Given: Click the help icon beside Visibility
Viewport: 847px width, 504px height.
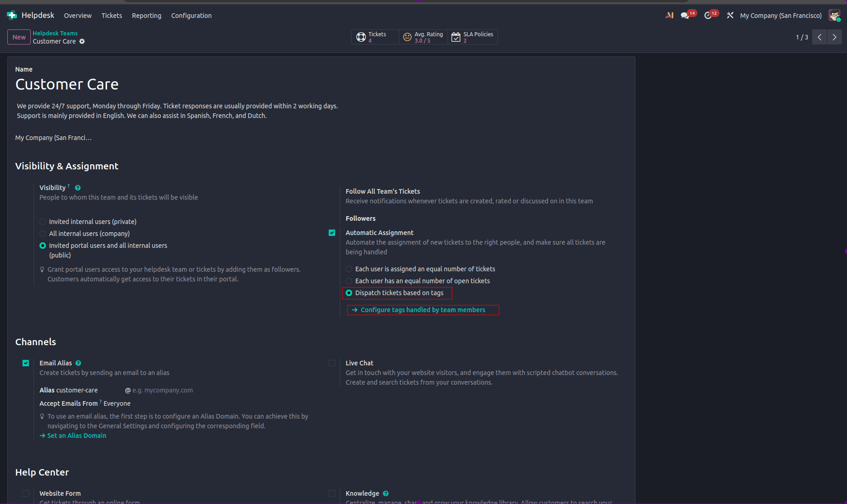Looking at the screenshot, I should point(78,188).
